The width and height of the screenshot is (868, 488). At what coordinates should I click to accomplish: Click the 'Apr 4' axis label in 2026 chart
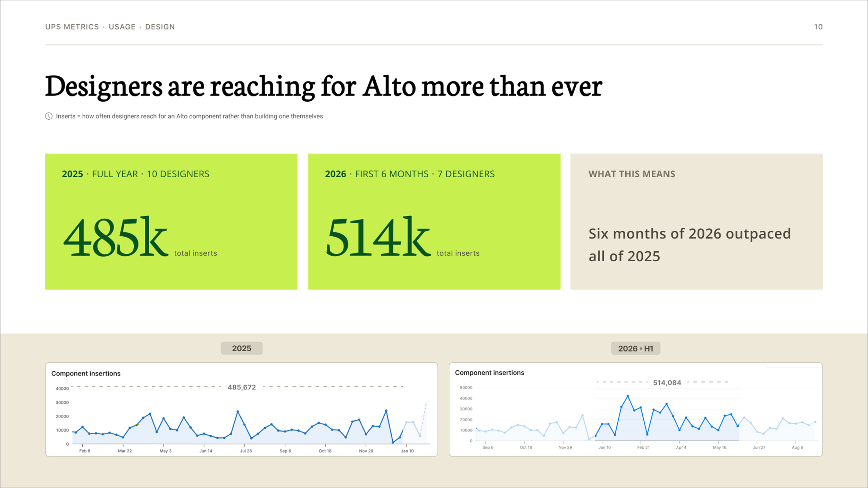tap(681, 447)
